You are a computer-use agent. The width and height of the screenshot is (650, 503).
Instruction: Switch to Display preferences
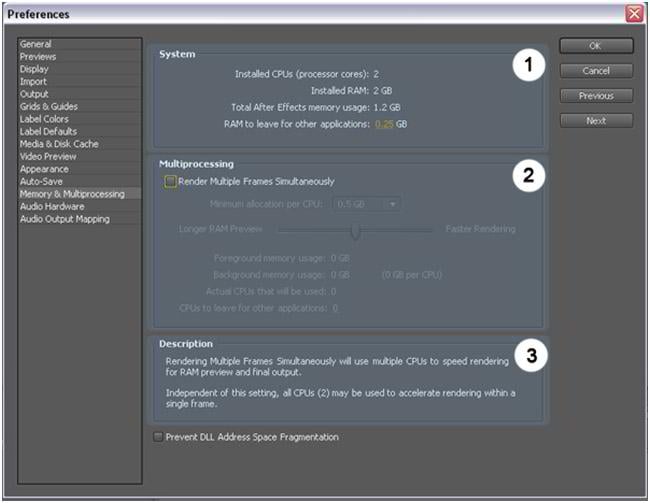[x=35, y=69]
